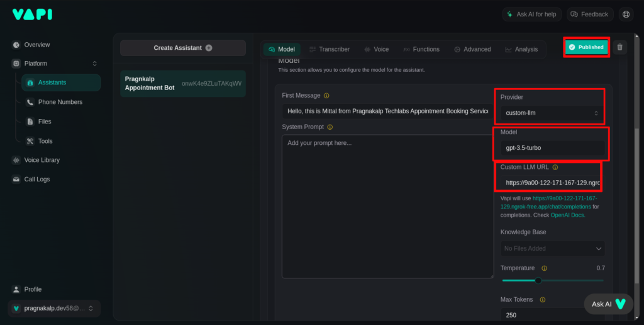Click the Profile person icon
The height and width of the screenshot is (325, 644).
point(16,289)
